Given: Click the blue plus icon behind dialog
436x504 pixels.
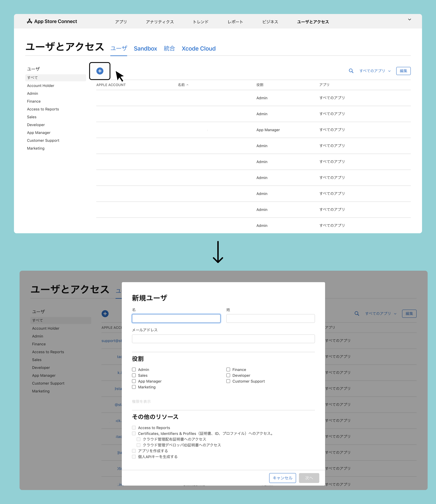Looking at the screenshot, I should [105, 314].
